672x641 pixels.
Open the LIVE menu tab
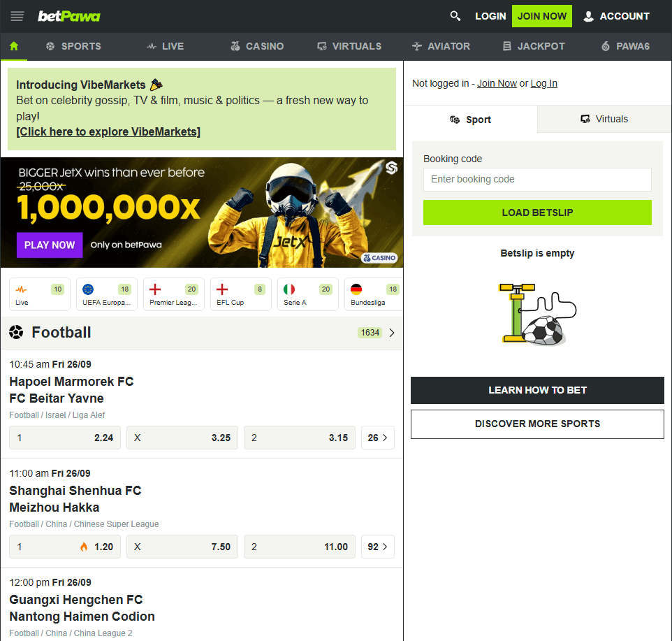[166, 46]
